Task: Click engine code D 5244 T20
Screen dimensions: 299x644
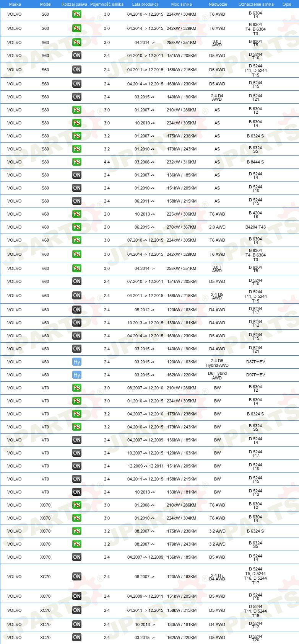Action: click(255, 638)
